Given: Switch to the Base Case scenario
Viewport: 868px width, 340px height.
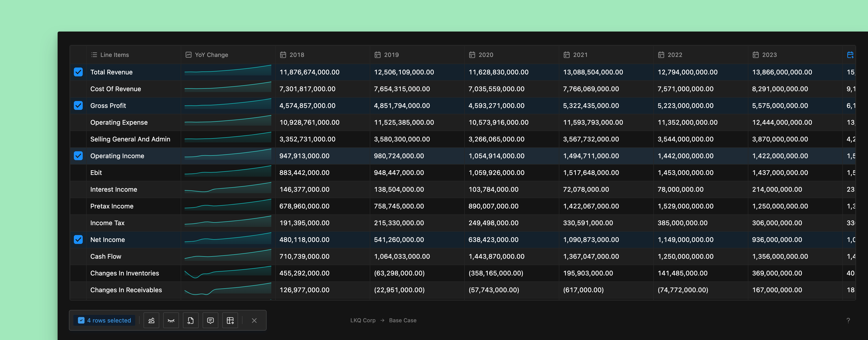Looking at the screenshot, I should (x=403, y=320).
